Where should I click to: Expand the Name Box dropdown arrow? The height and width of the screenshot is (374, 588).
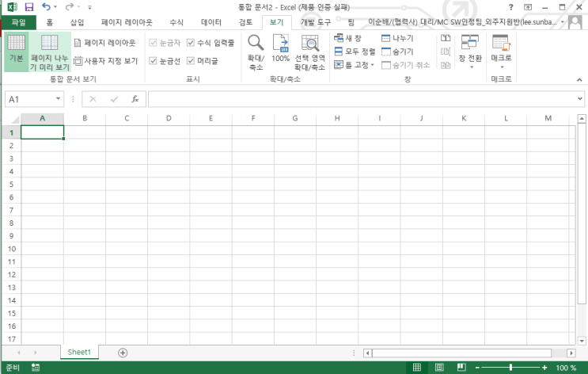(58, 99)
